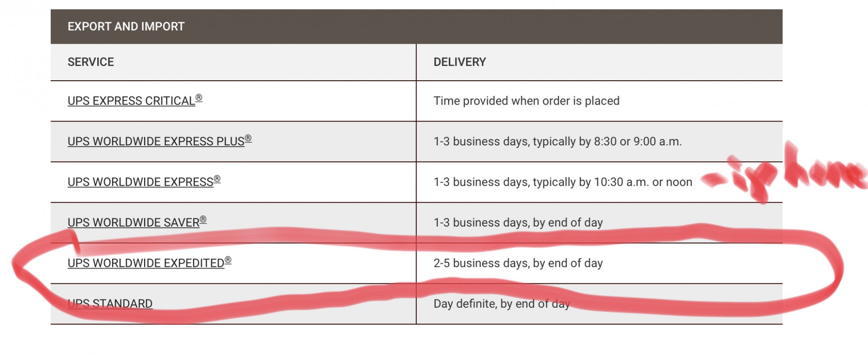The width and height of the screenshot is (868, 355).
Task: Click the registered mark after Worldwide Saver
Action: point(203,219)
